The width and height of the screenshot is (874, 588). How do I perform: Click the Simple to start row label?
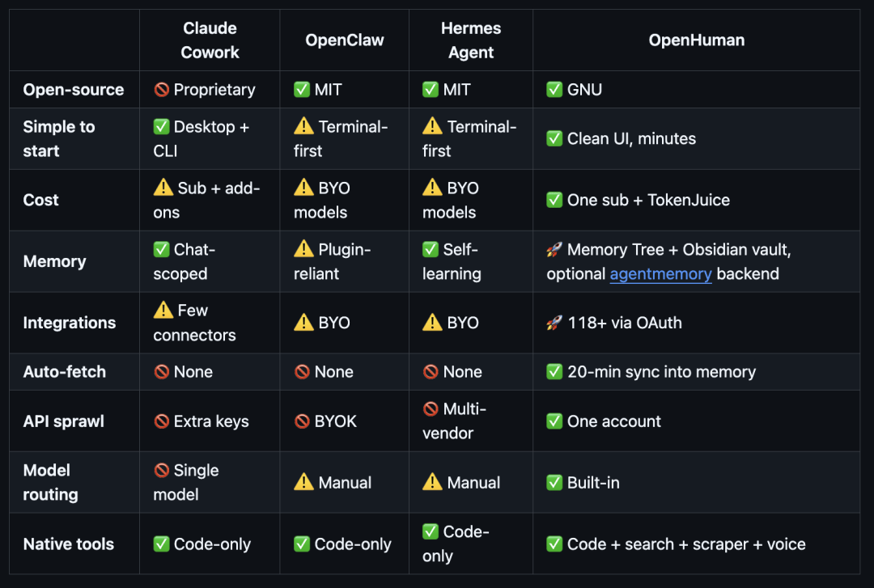point(59,139)
